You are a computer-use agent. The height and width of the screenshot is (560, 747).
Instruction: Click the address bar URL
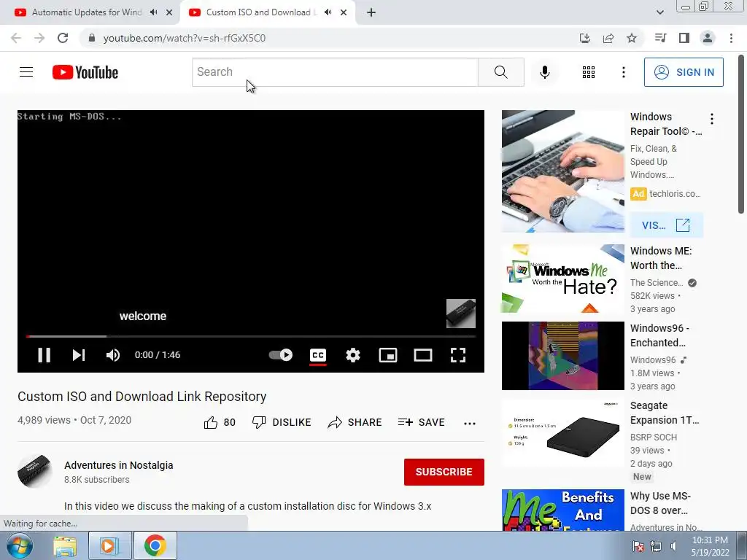point(185,38)
